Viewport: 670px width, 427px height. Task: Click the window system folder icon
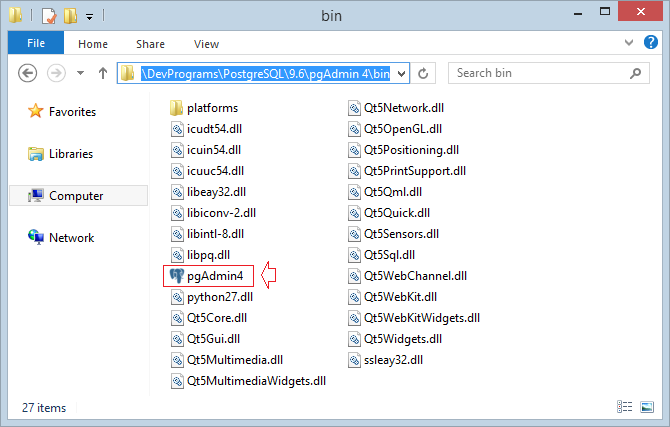tap(16, 15)
